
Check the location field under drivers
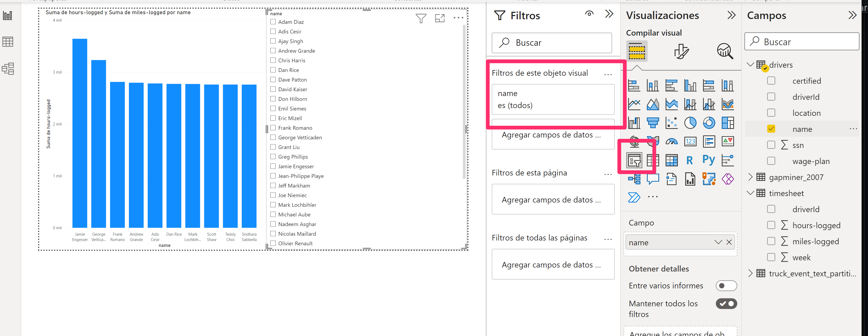(x=771, y=113)
